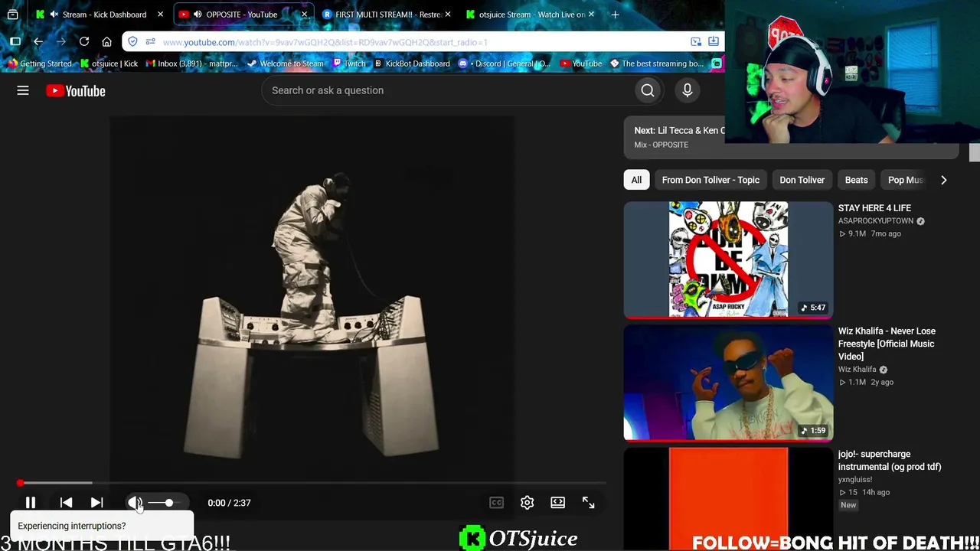
Task: Reload the current page
Action: click(x=84, y=41)
